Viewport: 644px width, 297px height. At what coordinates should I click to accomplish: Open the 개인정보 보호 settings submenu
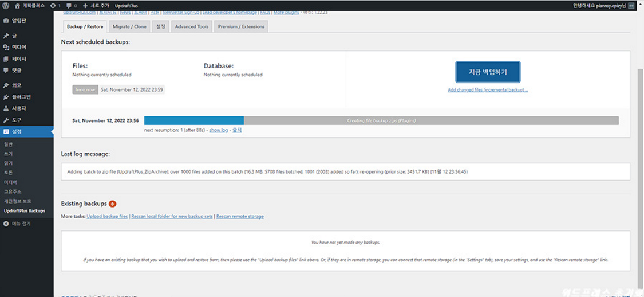pos(17,201)
